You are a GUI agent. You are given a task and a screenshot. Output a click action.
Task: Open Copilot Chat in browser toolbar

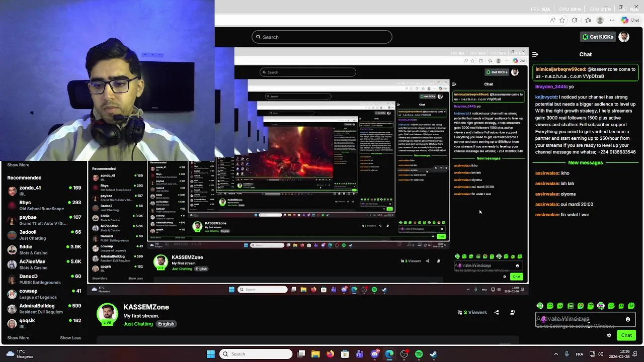[x=631, y=20]
